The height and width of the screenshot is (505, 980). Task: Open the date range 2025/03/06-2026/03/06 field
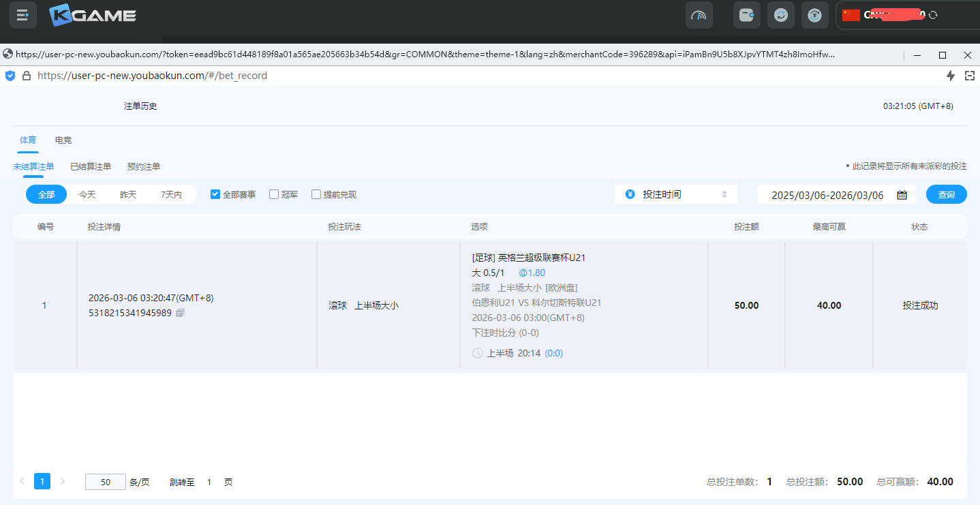pos(827,195)
